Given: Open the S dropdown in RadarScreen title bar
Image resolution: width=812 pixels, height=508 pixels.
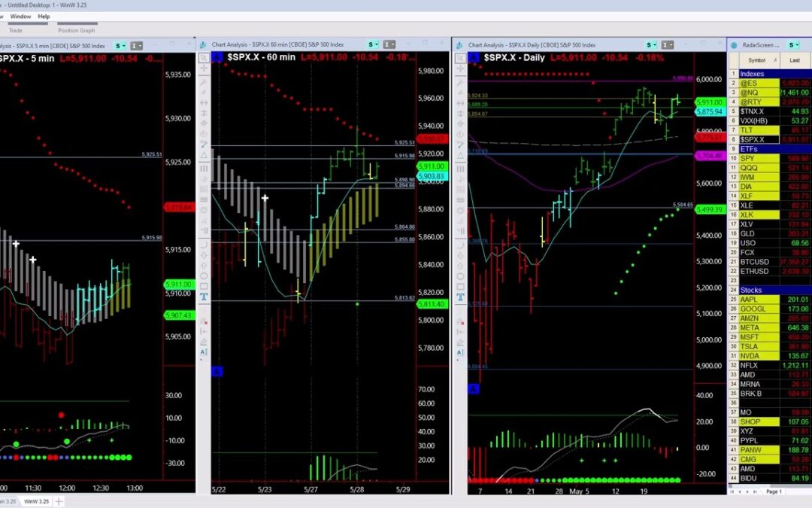Looking at the screenshot, I should [793, 44].
